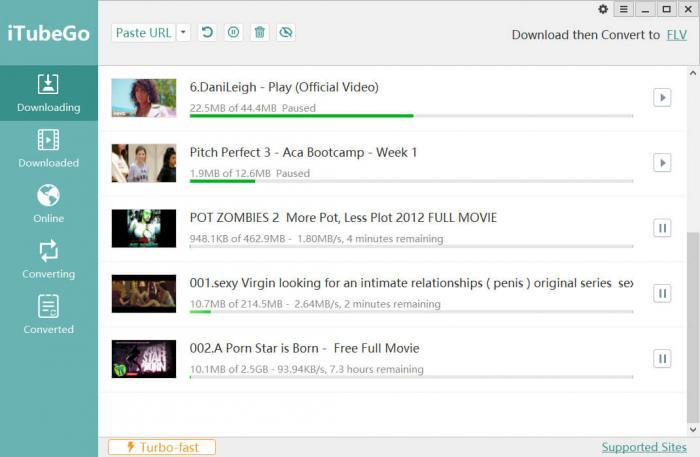Click the DaniLeigh video thumbnail
The width and height of the screenshot is (700, 457).
tap(144, 98)
